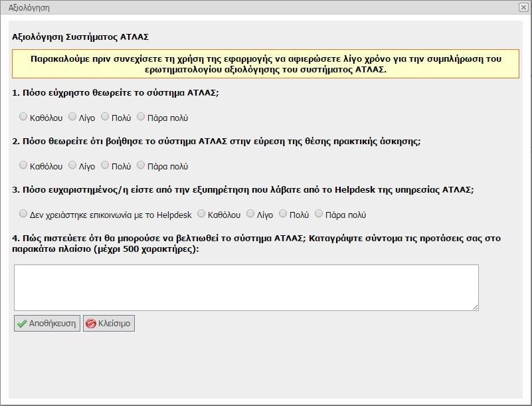Choose 'Πάρα πολύ' for question 2 internship position
532x406 pixels.
(x=140, y=165)
